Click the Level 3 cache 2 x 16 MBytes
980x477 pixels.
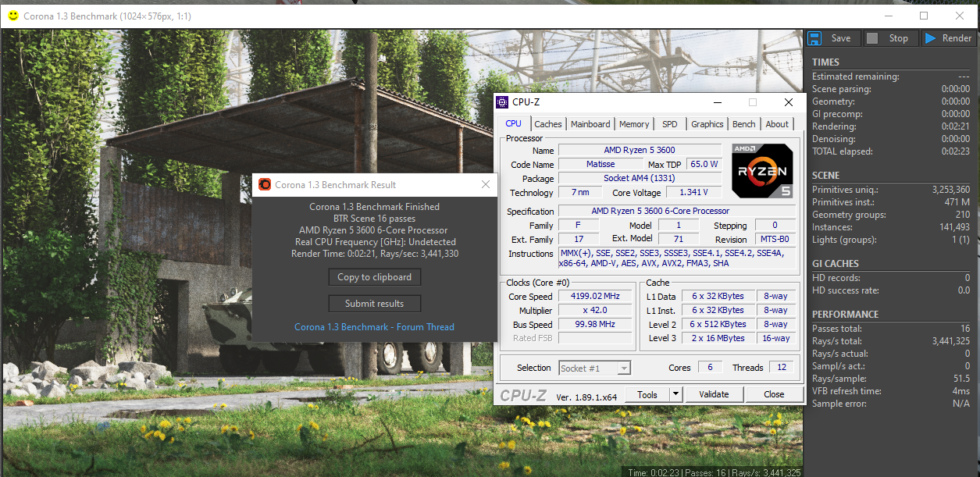718,339
